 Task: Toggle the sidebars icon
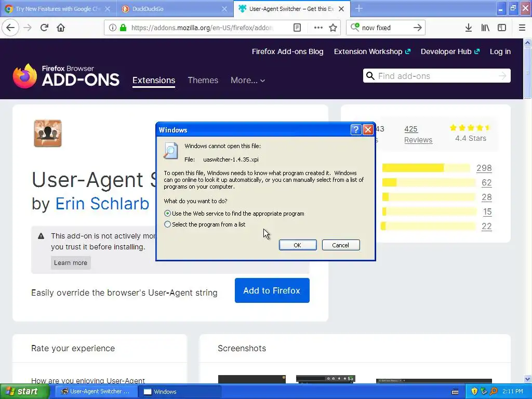coord(502,28)
